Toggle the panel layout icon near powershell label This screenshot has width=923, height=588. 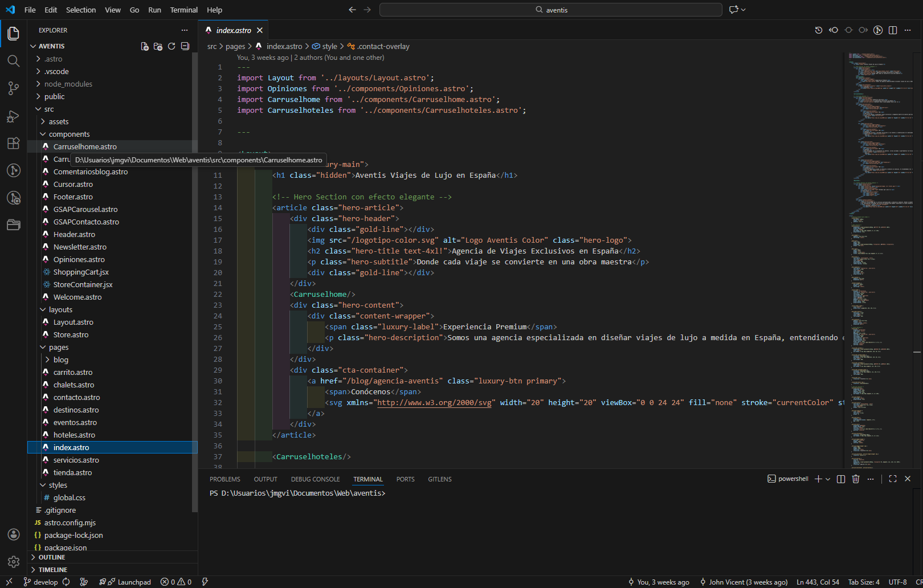tap(841, 479)
